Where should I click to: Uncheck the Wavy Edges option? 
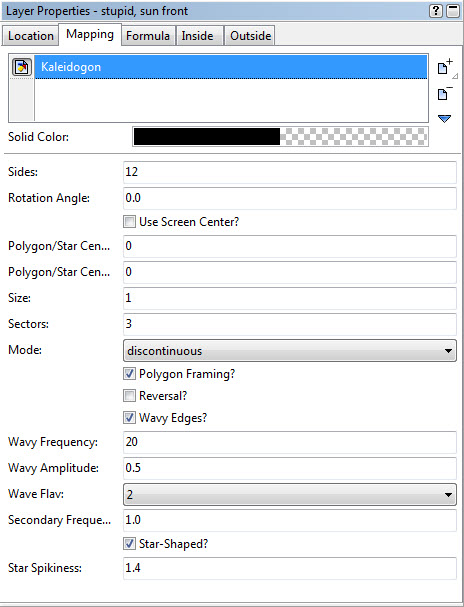(x=129, y=418)
